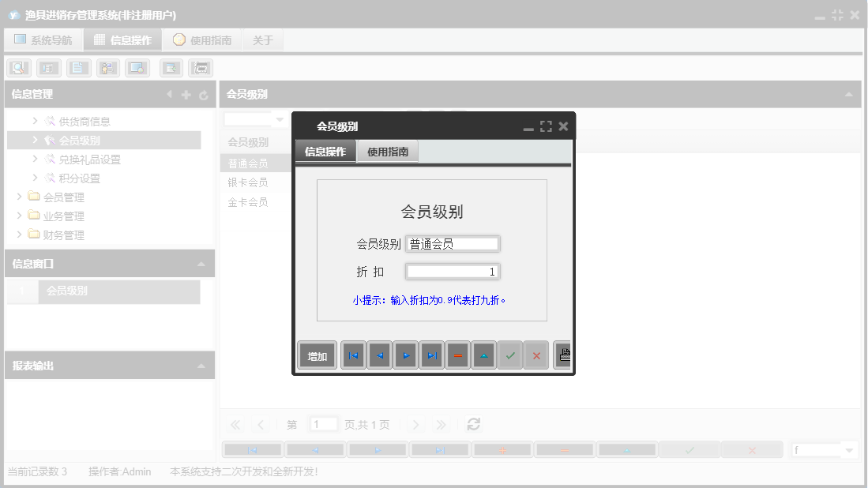Jump to last record in the 会员级别 dialog
This screenshot has height=488, width=868.
[x=431, y=355]
